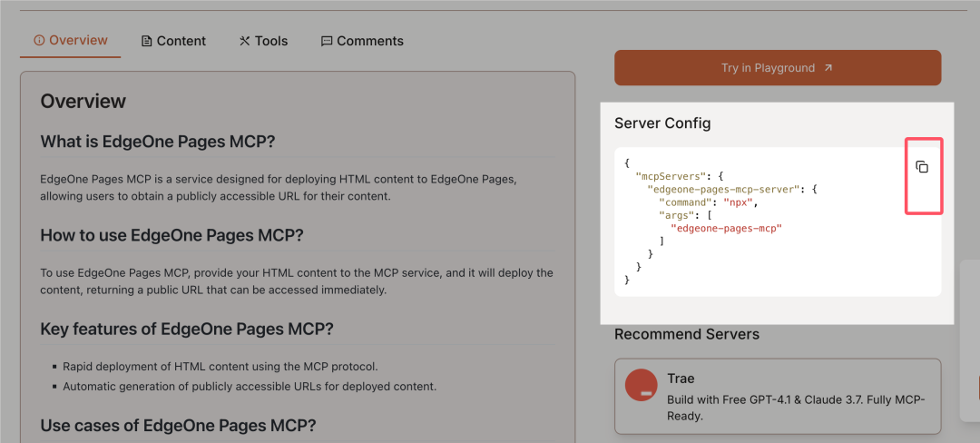This screenshot has height=443, width=980.
Task: Click the "Build with Free GPT-4.1" description
Action: 797,408
